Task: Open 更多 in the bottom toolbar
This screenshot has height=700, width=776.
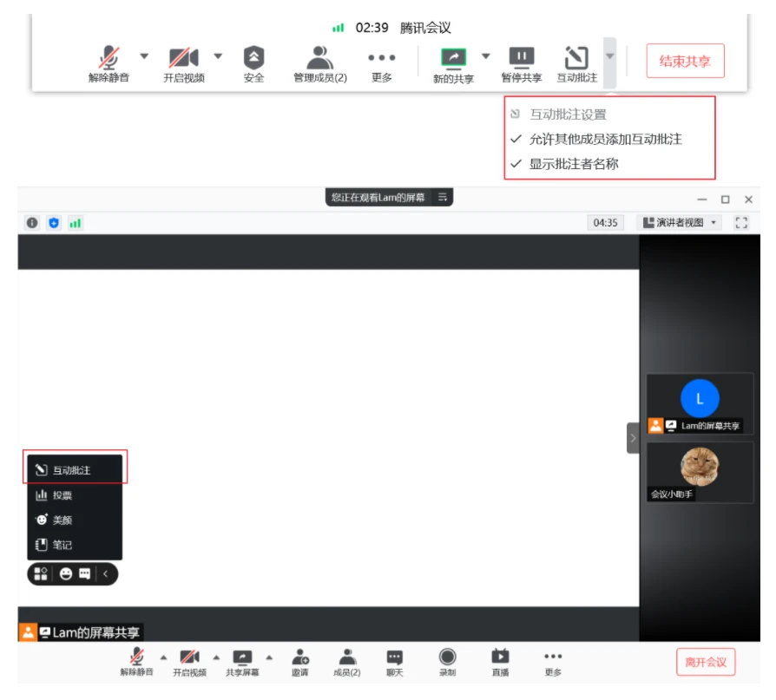Action: (x=553, y=663)
